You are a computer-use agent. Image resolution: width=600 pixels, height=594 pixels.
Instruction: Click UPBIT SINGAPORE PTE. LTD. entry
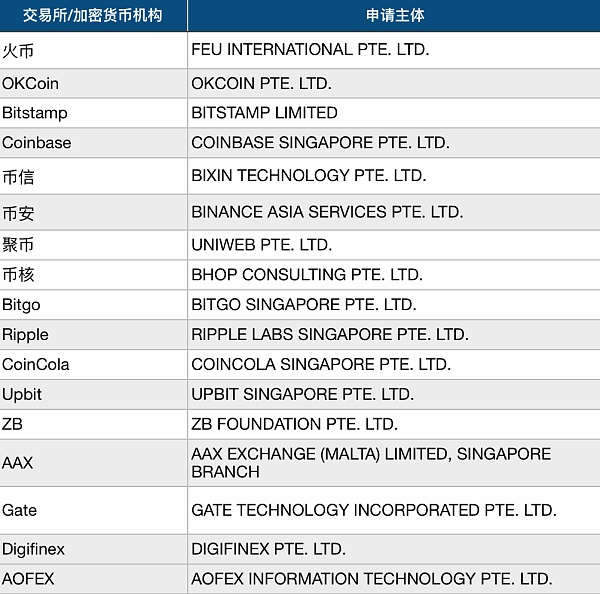point(302,394)
